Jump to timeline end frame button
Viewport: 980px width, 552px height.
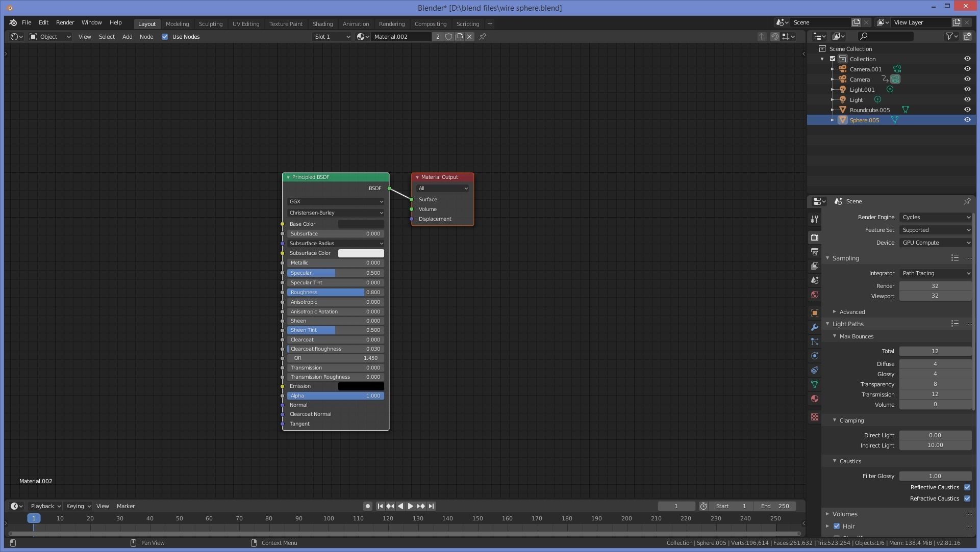(x=432, y=506)
